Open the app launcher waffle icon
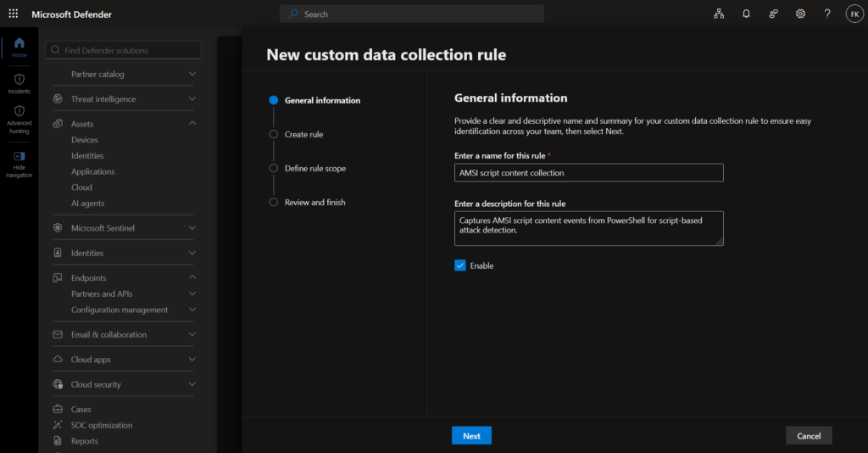Screen dimensions: 868x453 14,14
